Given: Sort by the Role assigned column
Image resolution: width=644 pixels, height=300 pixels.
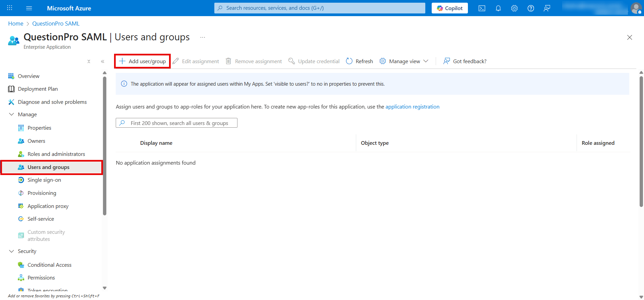Looking at the screenshot, I should [x=598, y=143].
